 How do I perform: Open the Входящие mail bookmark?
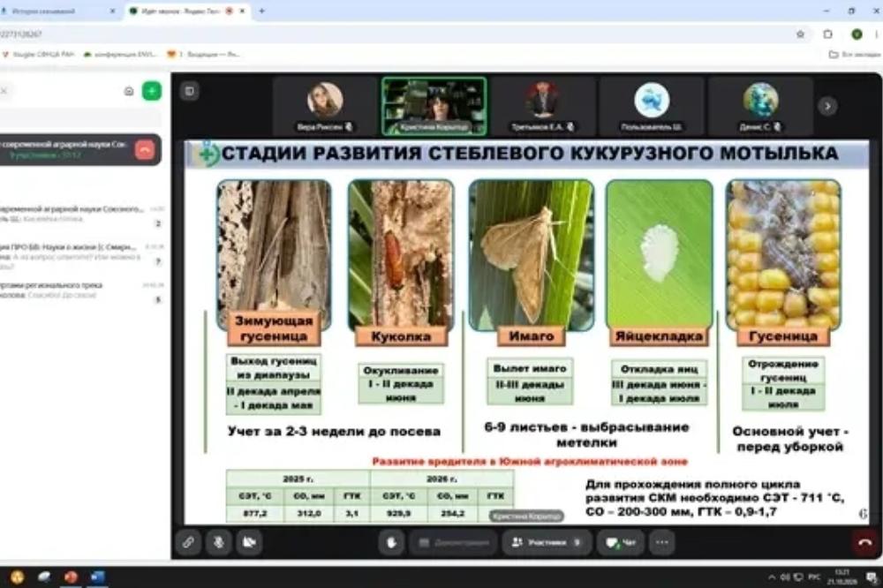point(204,55)
